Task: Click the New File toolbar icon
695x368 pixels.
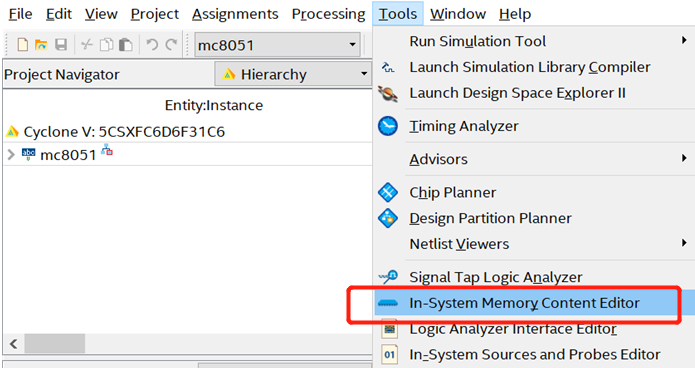Action: [23, 45]
